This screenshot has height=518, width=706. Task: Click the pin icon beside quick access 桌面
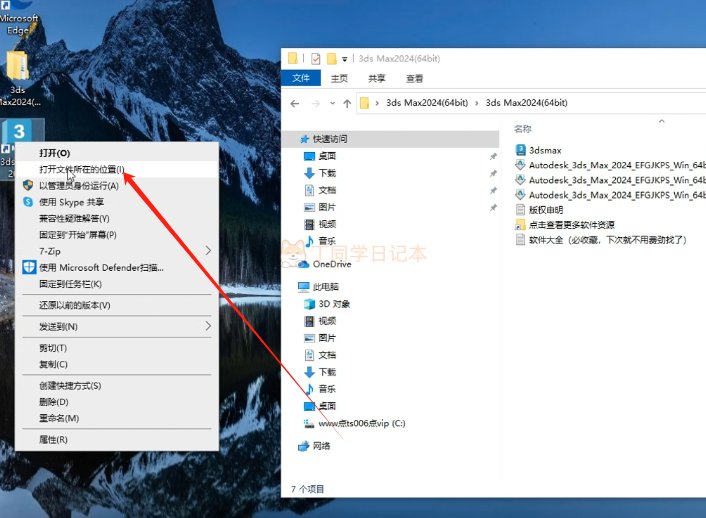point(493,156)
